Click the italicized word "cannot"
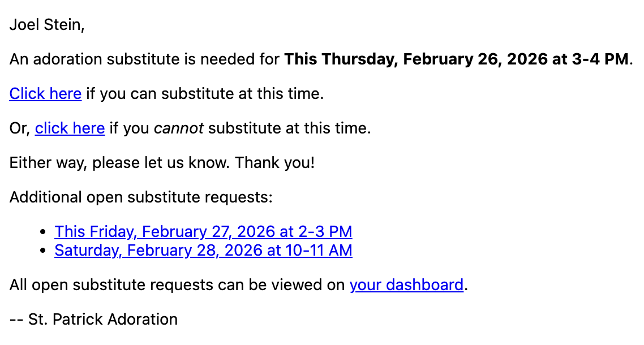Screen dimensions: 644x345 178,128
